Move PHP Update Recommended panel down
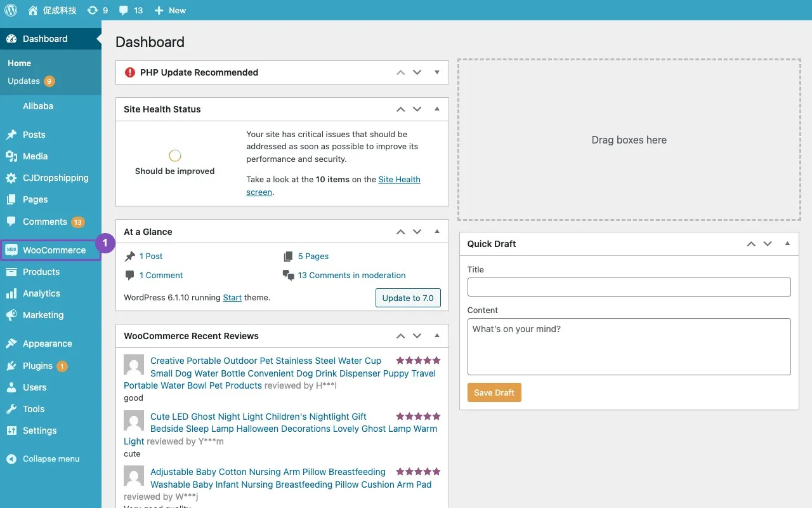Viewport: 812px width, 508px height. click(417, 72)
